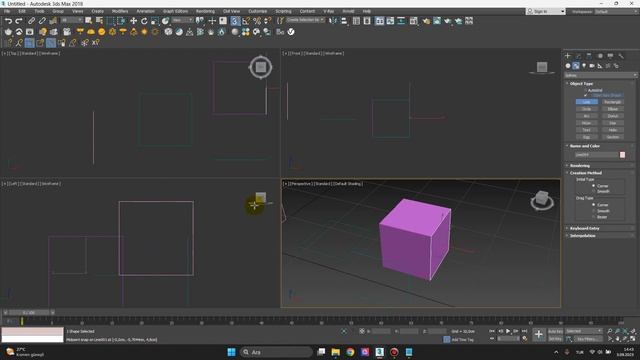Activate the Select and Move tool
This screenshot has width=640, height=360.
[x=133, y=21]
